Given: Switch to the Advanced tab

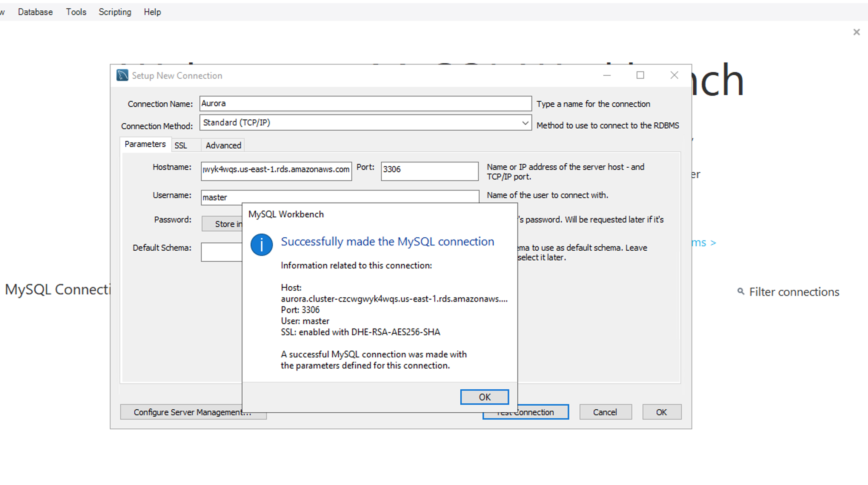Looking at the screenshot, I should [223, 145].
